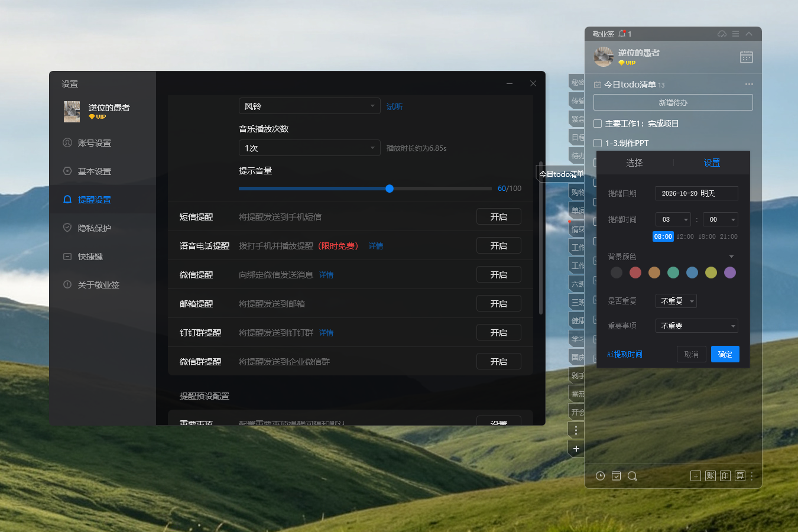Turn on 钉钉群提醒 with 开启

pyautogui.click(x=499, y=333)
